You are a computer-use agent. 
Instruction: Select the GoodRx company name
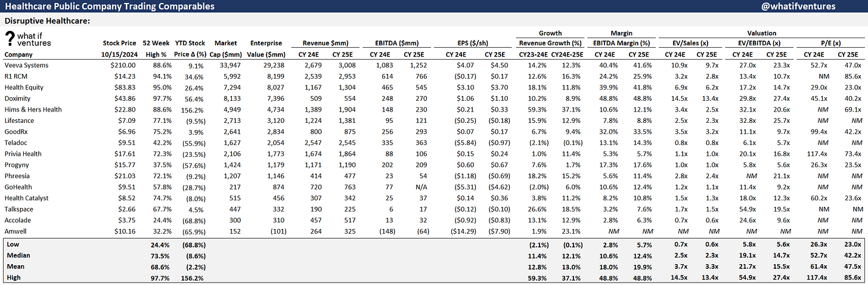tap(17, 132)
